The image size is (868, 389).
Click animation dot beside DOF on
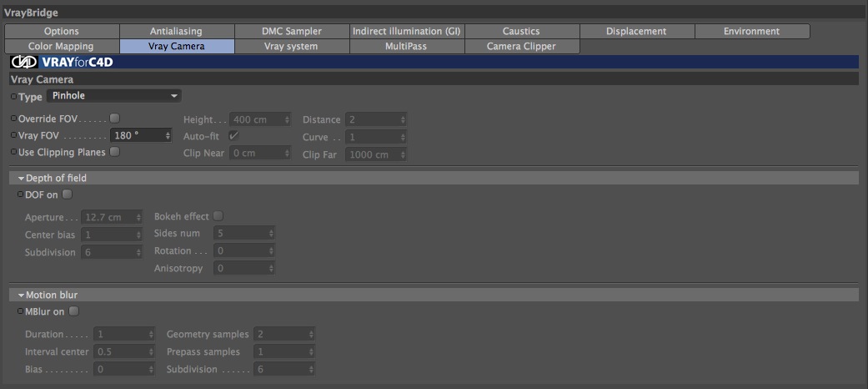click(x=21, y=194)
